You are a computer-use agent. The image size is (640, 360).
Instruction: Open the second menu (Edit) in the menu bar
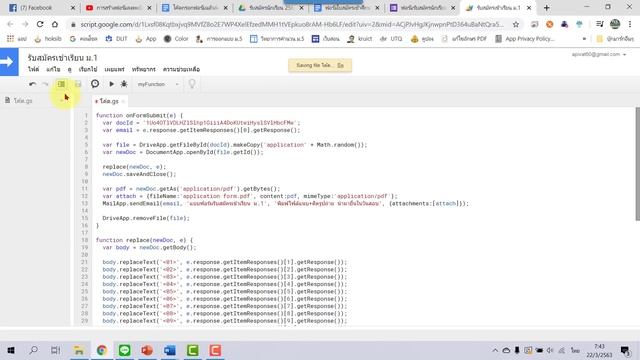53,69
